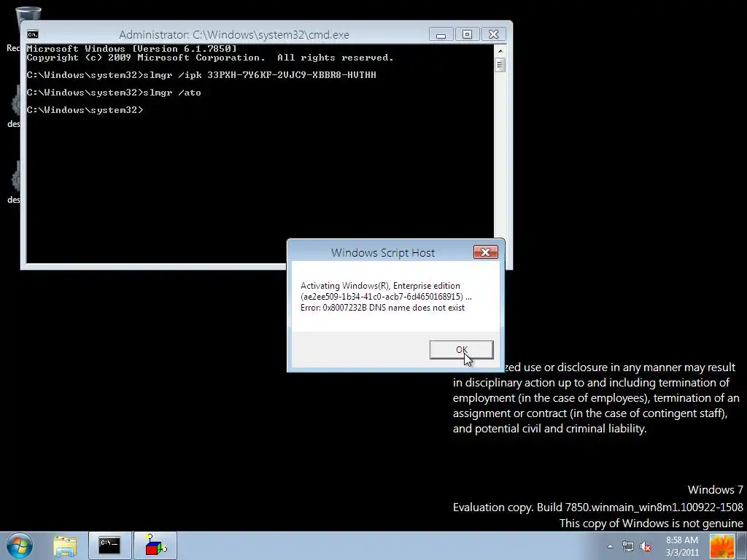
Task: Click the slmgr /ipk product key line
Action: tap(201, 75)
